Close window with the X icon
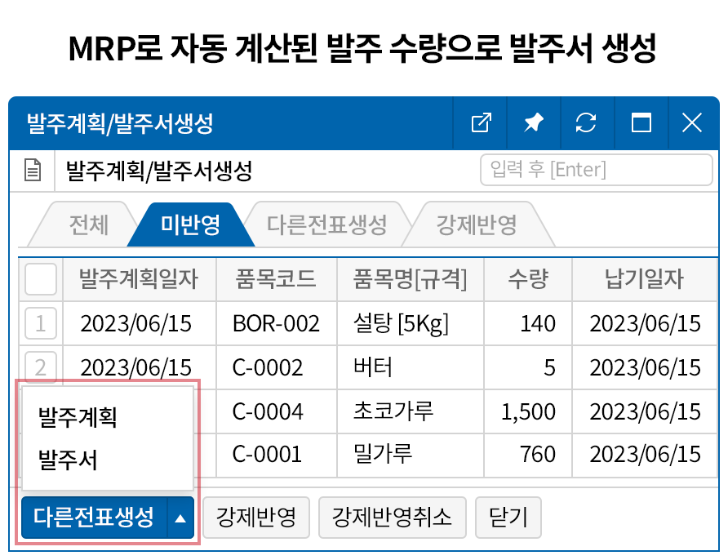 [x=692, y=123]
